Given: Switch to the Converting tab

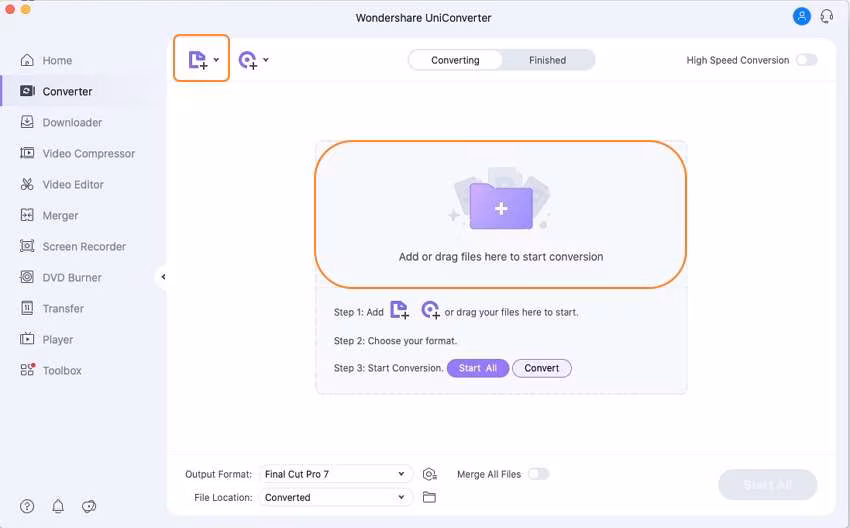Looking at the screenshot, I should click(x=455, y=60).
